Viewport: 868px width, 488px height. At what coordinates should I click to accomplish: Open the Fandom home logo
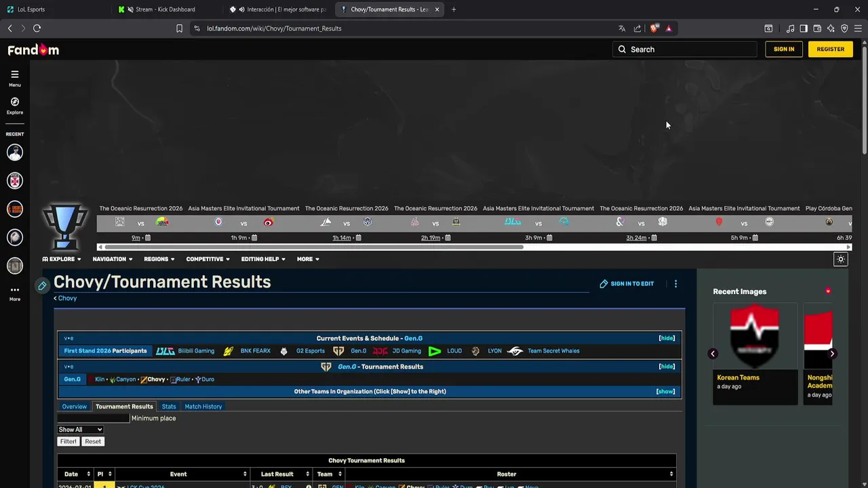click(x=33, y=50)
